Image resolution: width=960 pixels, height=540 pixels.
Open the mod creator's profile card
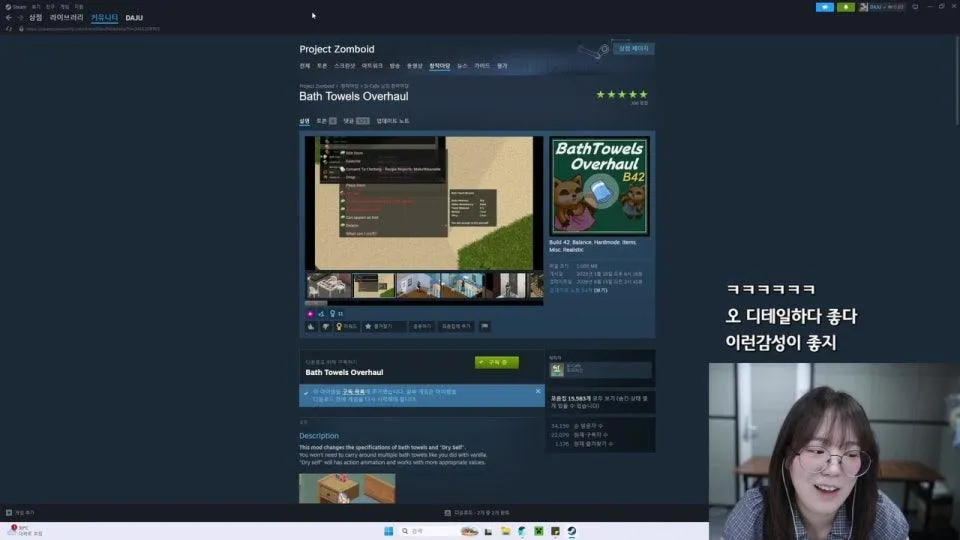600,369
